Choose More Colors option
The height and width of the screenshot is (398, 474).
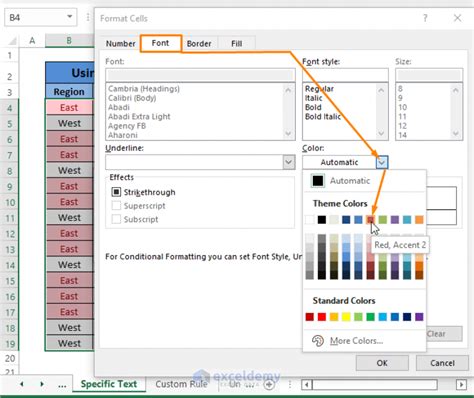(x=356, y=341)
